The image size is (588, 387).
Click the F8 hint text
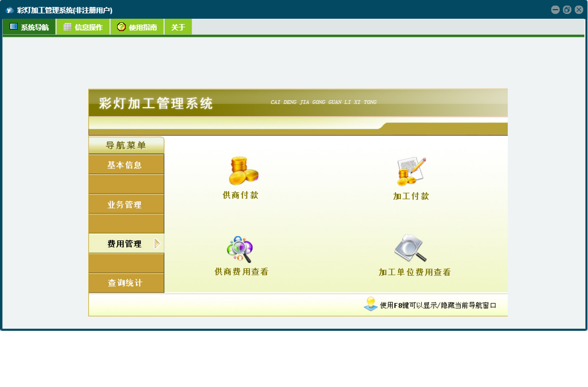click(x=438, y=305)
